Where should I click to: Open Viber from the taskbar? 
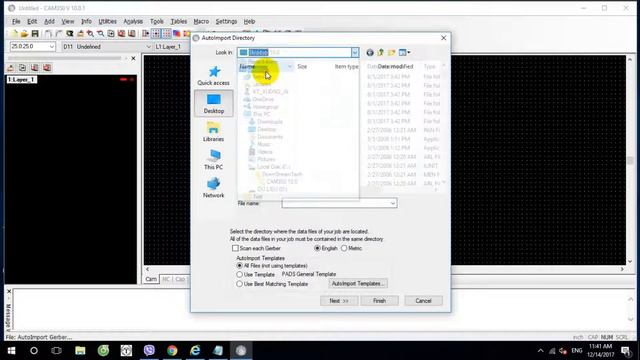pos(149,351)
